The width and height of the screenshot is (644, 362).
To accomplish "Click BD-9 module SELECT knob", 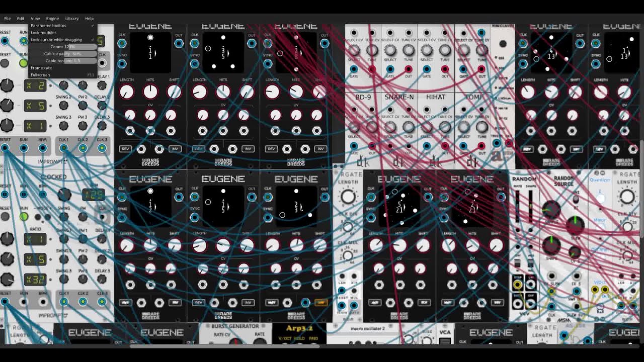I will [354, 127].
